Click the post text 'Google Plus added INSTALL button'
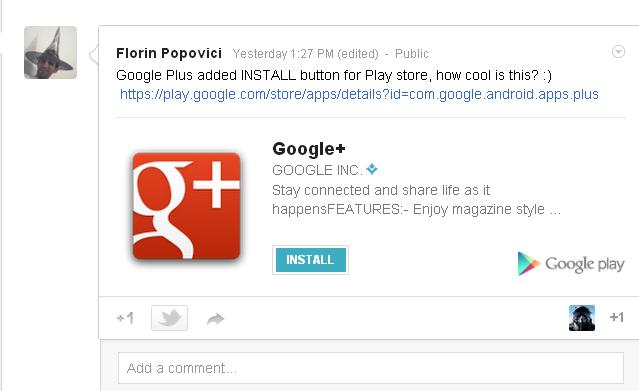Viewport: 639px width, 391px height. (334, 75)
